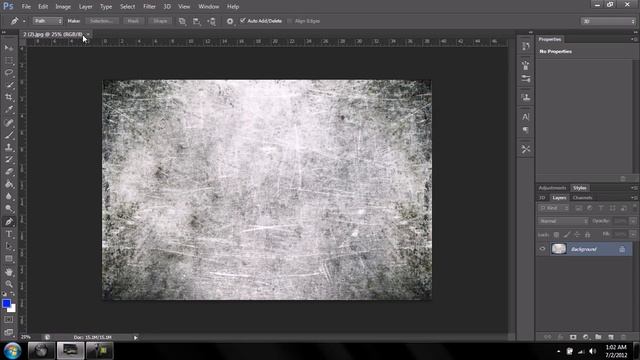Viewport: 640px width, 360px height.
Task: Select the Brush tool
Action: [x=9, y=135]
